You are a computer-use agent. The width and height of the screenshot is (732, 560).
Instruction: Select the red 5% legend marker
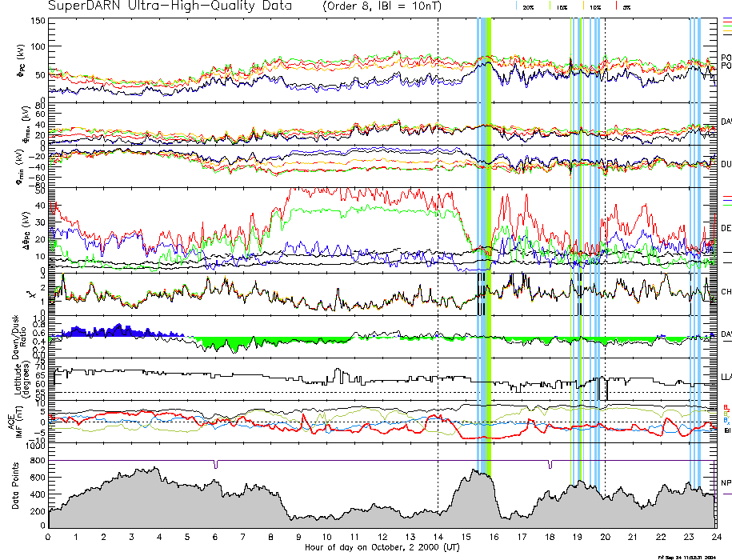626,6
